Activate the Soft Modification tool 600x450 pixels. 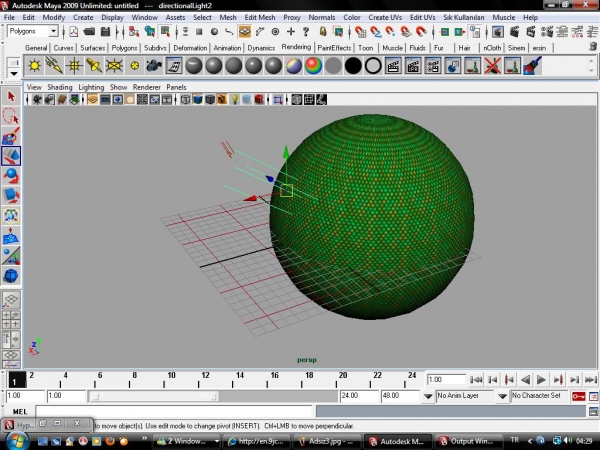point(11,236)
